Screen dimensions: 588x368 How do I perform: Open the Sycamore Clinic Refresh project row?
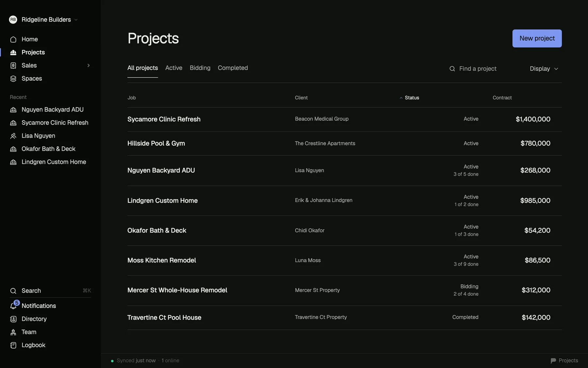point(345,119)
